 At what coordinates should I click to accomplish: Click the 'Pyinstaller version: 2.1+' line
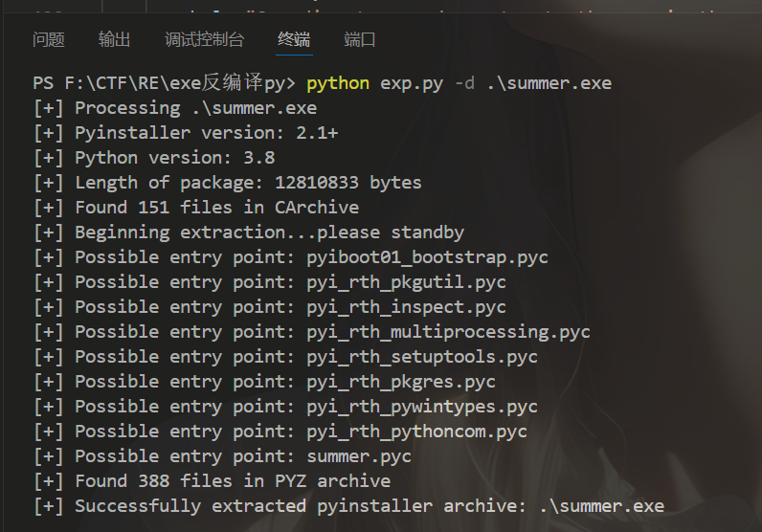(x=186, y=133)
